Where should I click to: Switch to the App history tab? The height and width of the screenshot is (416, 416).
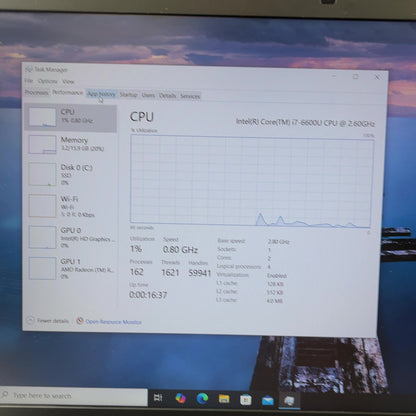[x=101, y=94]
